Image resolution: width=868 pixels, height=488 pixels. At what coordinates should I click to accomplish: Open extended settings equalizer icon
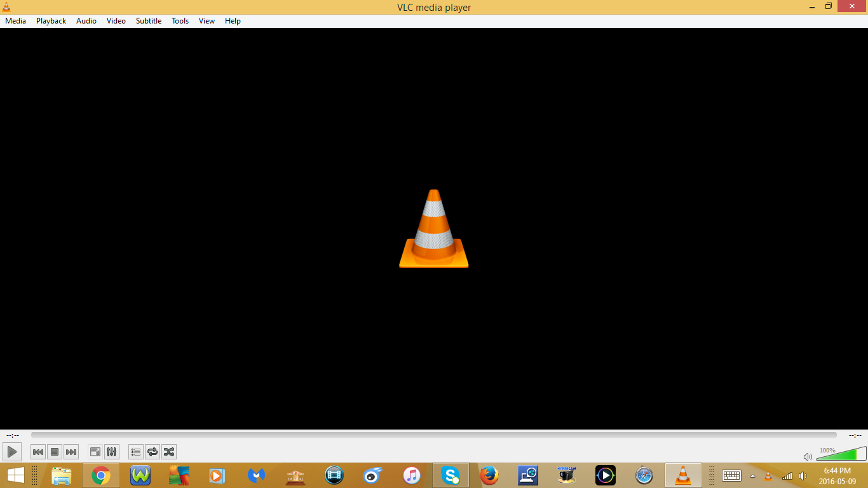tap(112, 452)
